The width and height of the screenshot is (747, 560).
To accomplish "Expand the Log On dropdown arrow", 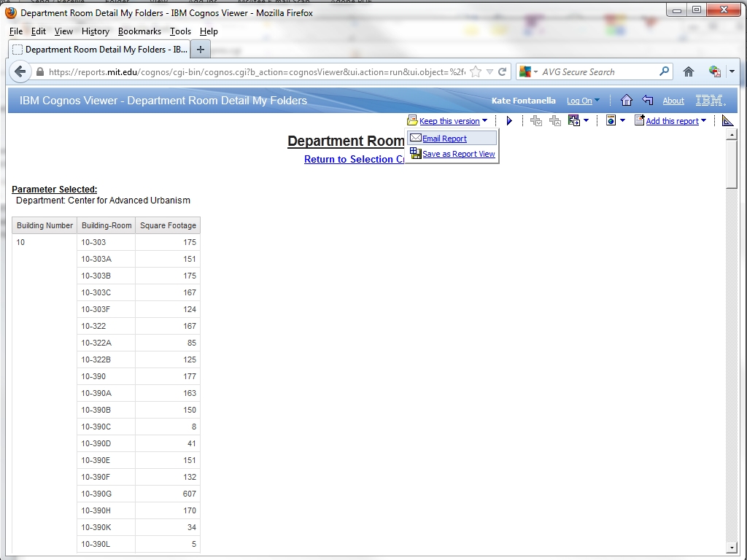I will coord(597,101).
